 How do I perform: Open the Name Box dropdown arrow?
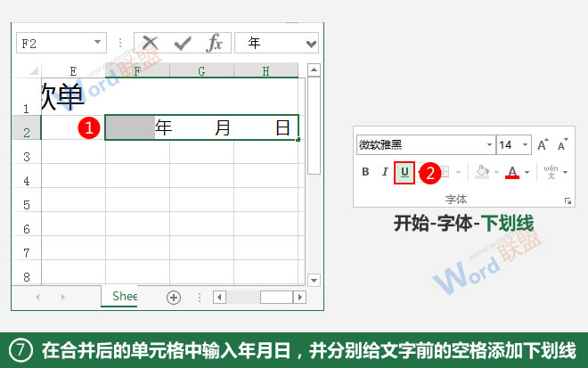[97, 42]
